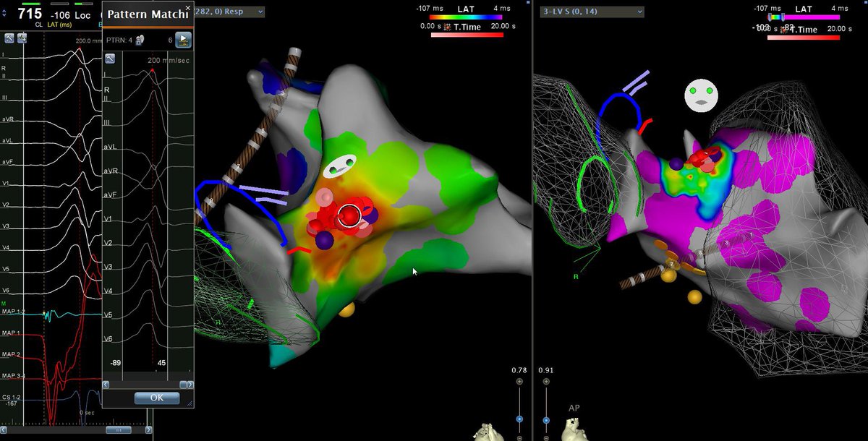Click the hammer tool icon in the Pattern Matching panel
Viewport: 868px width, 441px height.
click(x=110, y=58)
